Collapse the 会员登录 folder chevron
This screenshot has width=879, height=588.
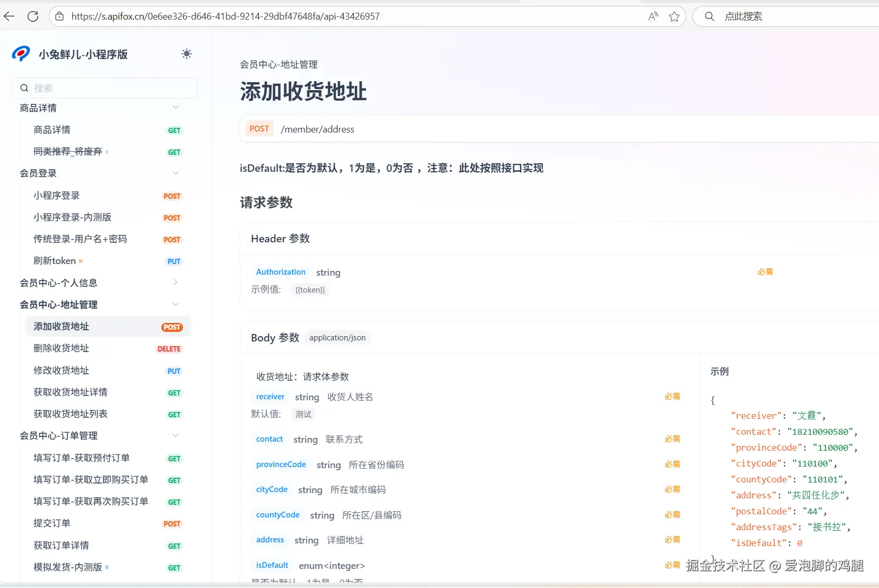click(176, 173)
